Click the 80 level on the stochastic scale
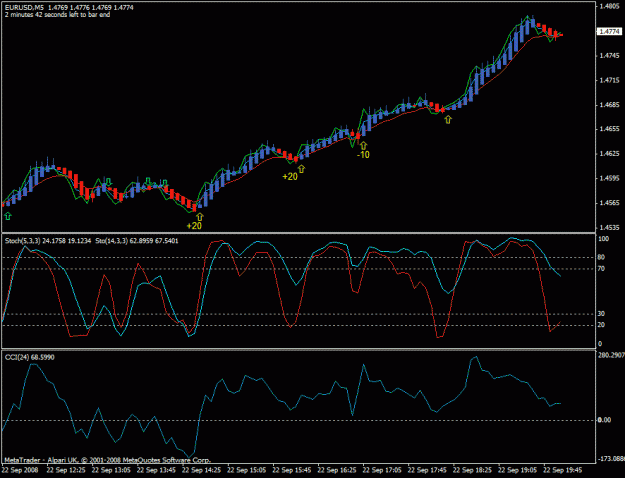625x478 pixels. coord(601,257)
